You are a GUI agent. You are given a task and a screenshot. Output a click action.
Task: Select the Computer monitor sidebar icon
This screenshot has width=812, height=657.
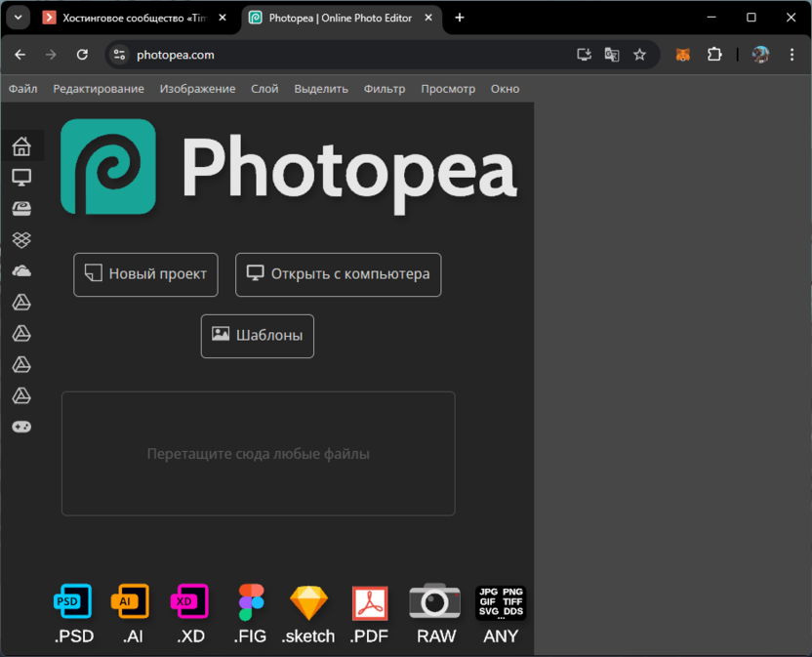click(x=21, y=178)
